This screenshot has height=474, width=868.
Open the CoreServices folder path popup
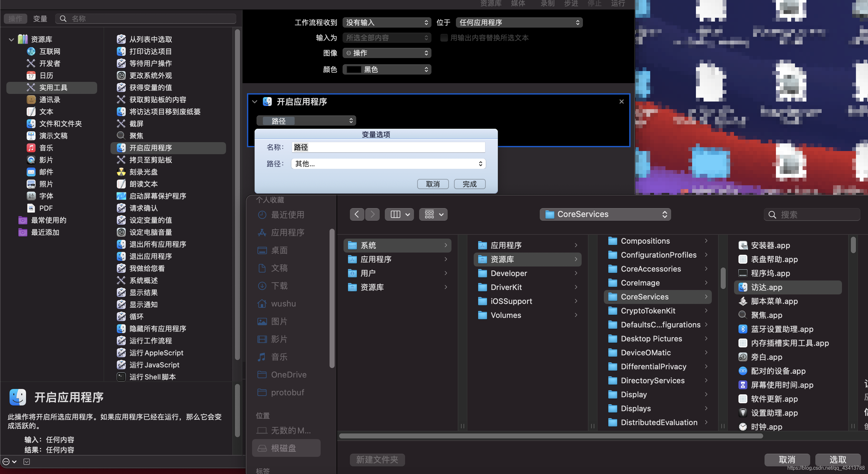click(x=605, y=214)
